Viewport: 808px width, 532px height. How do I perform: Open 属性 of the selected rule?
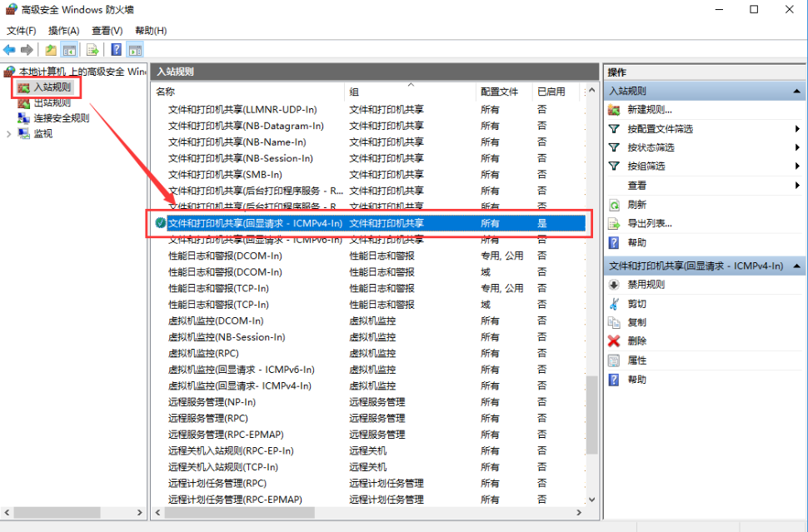(637, 360)
